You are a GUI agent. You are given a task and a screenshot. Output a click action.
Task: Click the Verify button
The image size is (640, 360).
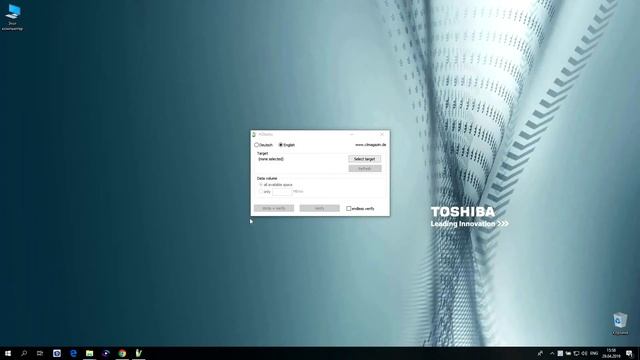(319, 208)
